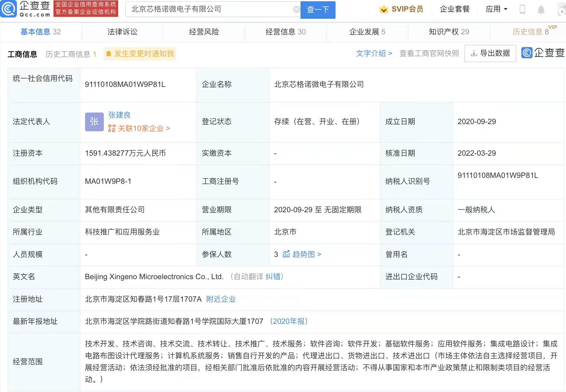Click the 导出数据 export button

pyautogui.click(x=490, y=53)
